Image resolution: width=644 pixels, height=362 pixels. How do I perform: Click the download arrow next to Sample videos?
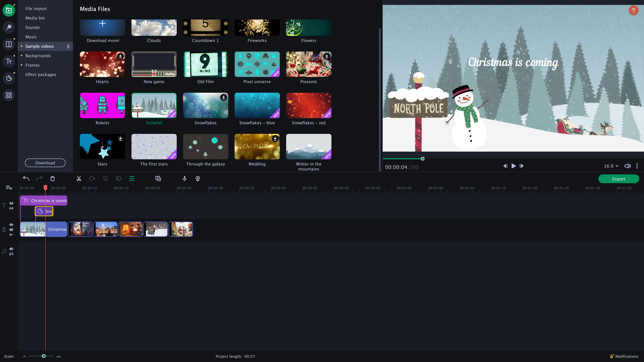68,46
